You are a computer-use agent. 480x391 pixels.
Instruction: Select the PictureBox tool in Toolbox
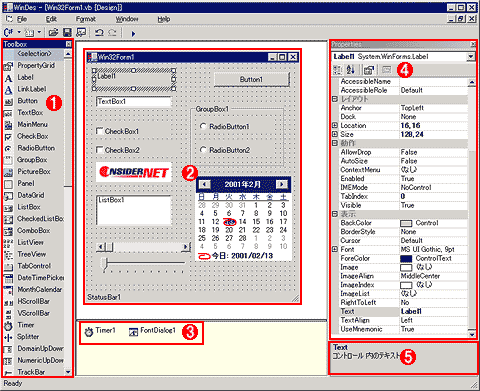[x=34, y=172]
